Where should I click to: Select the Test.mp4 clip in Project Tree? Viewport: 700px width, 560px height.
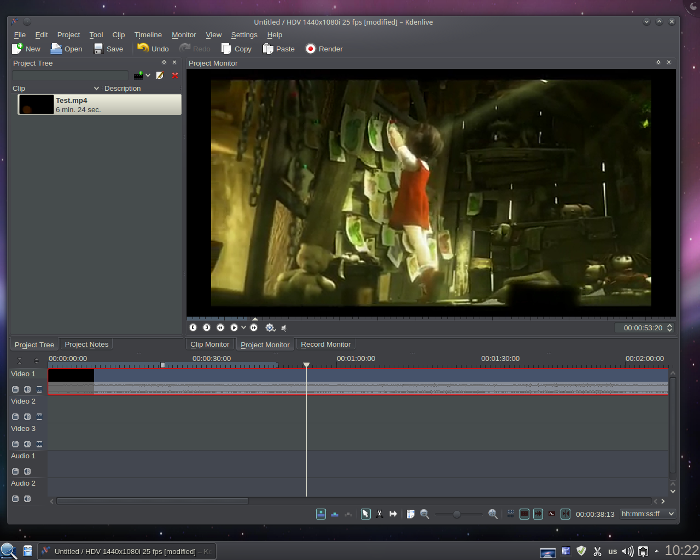(x=100, y=104)
